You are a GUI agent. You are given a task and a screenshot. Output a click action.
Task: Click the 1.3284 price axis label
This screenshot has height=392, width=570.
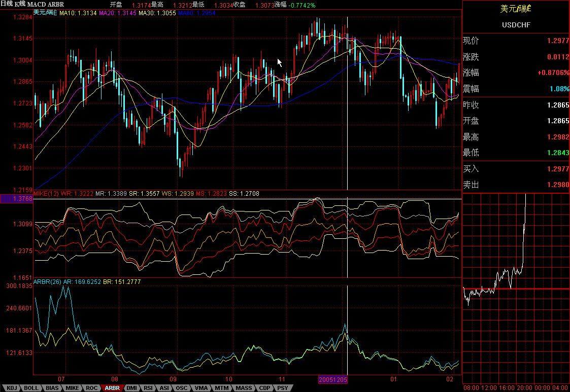pos(22,17)
